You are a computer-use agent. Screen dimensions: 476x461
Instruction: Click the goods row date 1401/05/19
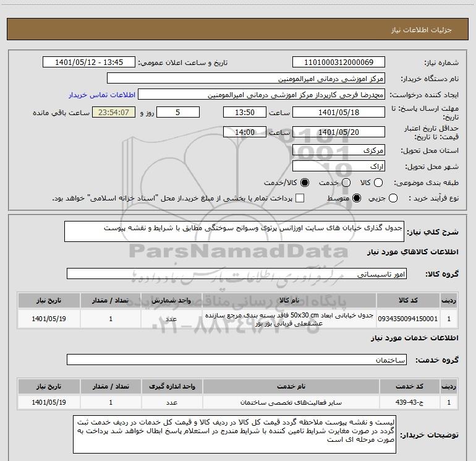click(x=49, y=319)
